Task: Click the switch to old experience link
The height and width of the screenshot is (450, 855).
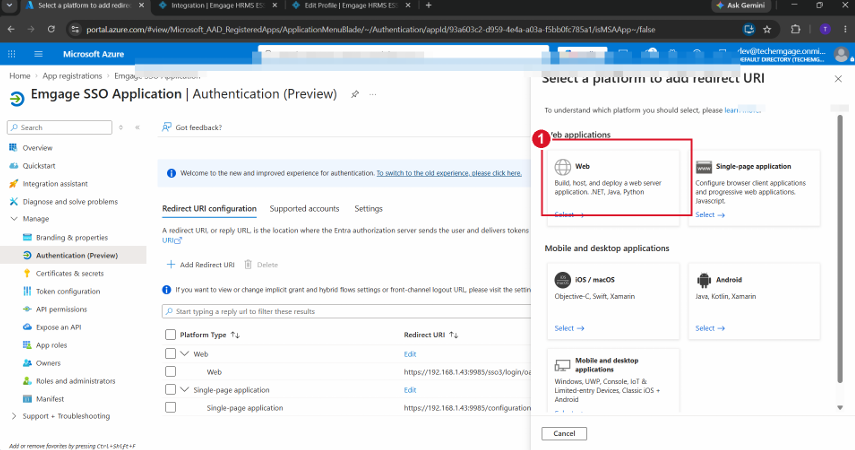Action: pos(449,173)
